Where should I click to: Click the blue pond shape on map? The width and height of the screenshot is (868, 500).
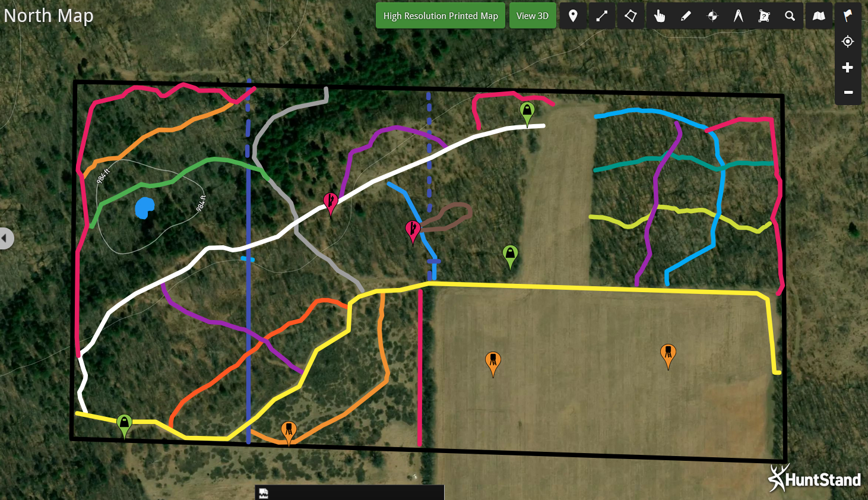click(144, 208)
